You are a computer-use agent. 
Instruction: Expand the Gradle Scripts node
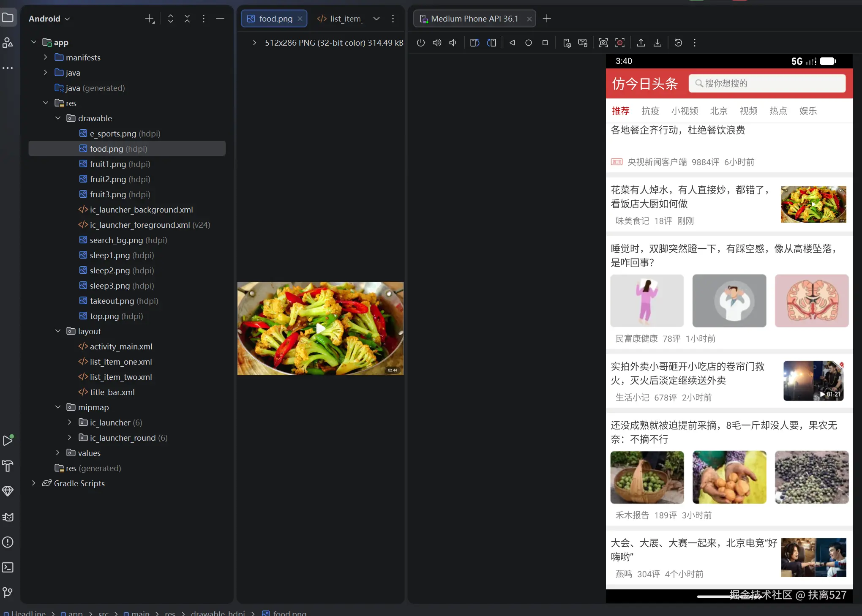(34, 484)
